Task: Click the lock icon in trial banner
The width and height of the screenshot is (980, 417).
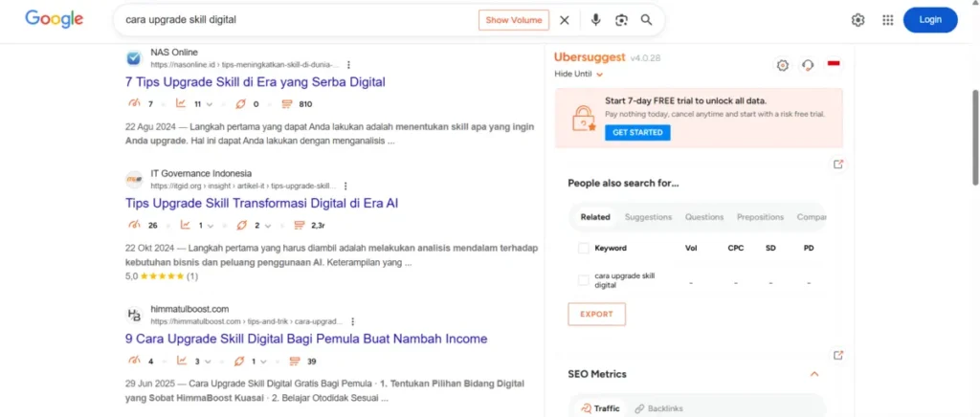Action: (584, 118)
